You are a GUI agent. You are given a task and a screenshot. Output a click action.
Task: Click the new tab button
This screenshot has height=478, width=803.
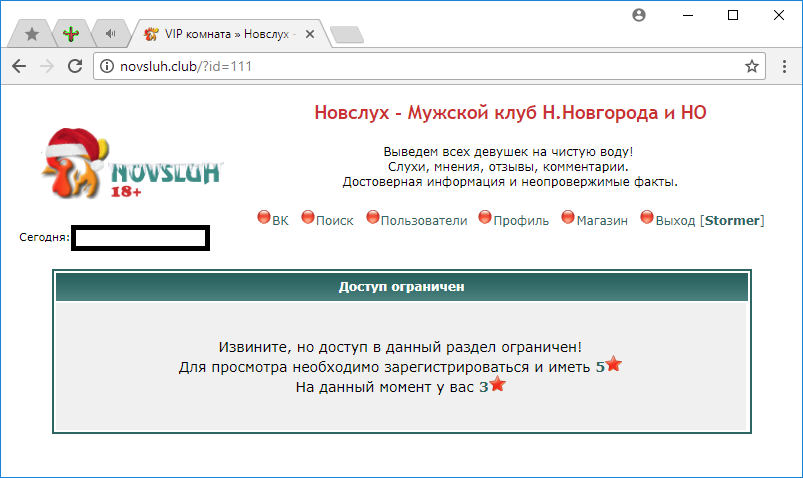[345, 35]
